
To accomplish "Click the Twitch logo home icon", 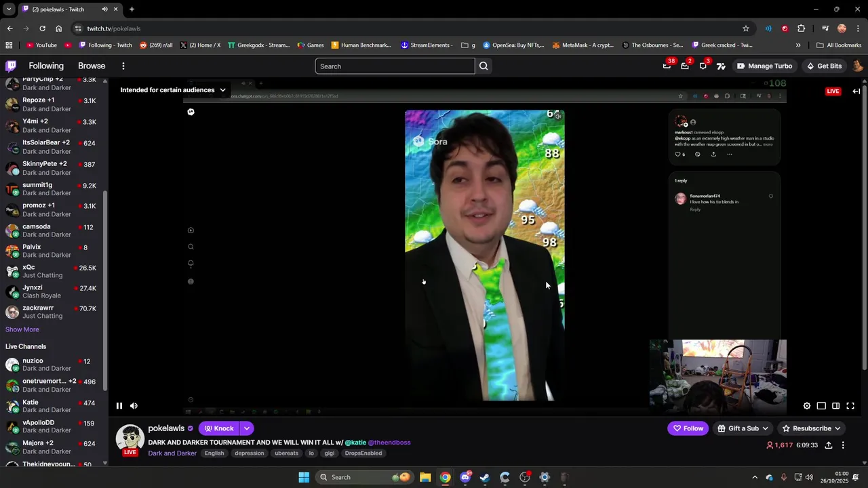I will pyautogui.click(x=11, y=66).
